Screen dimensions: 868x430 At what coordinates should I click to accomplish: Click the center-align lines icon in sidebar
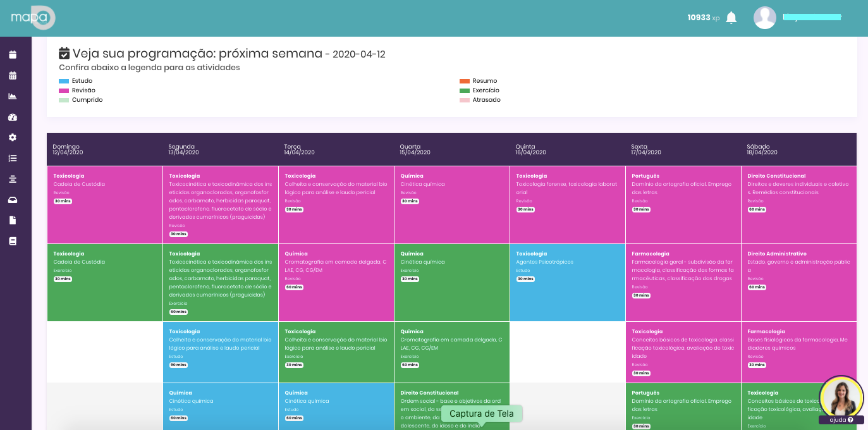click(x=13, y=179)
